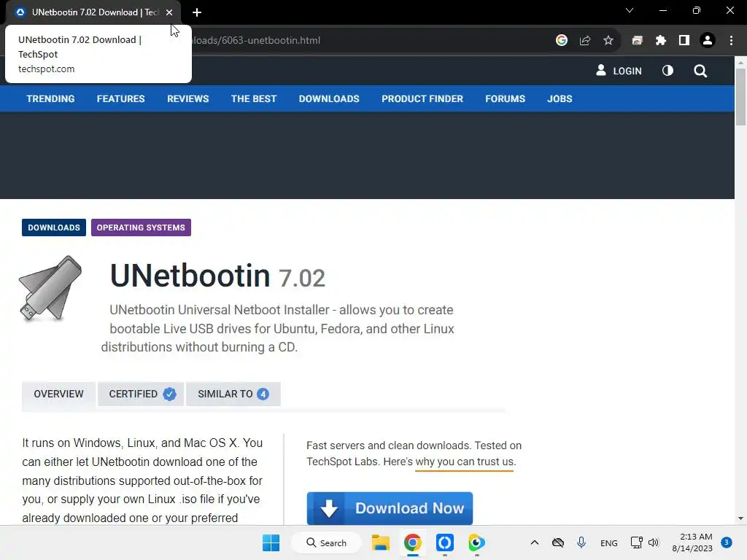
Task: Bookmark this page with star icon
Action: 608,41
